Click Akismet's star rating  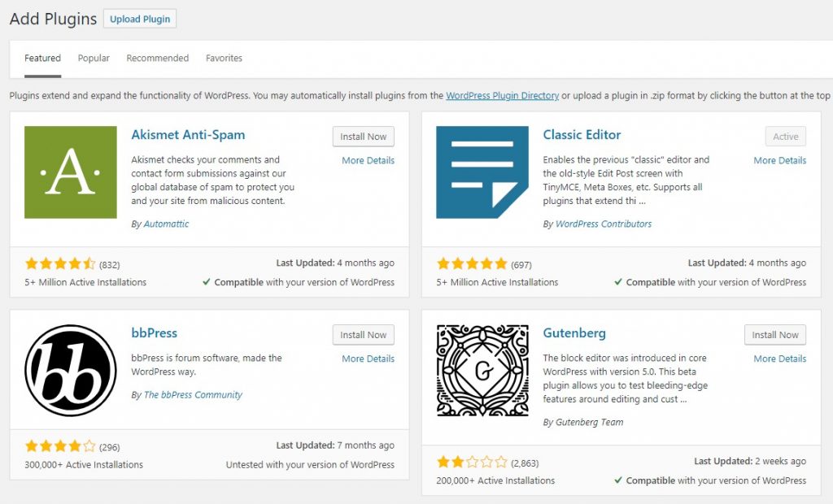(x=60, y=263)
